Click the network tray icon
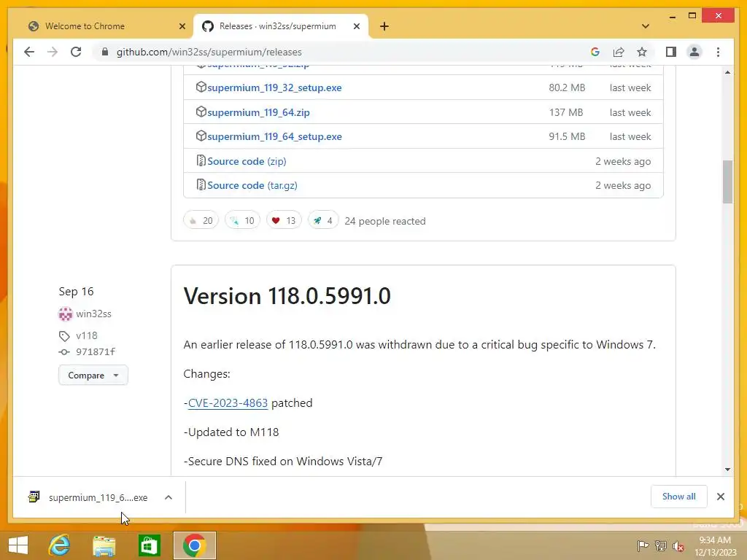 pos(661,545)
